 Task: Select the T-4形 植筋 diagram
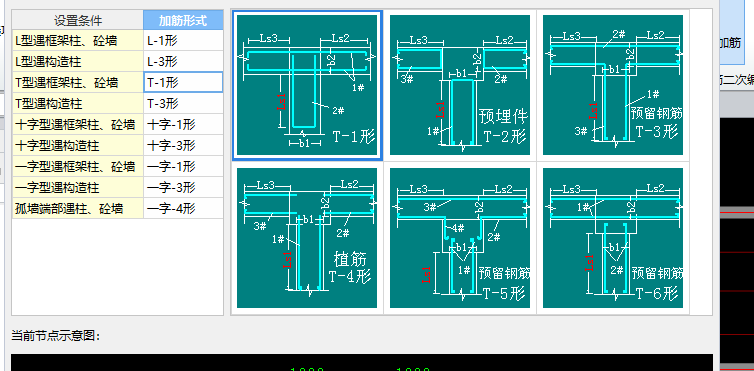click(x=307, y=238)
